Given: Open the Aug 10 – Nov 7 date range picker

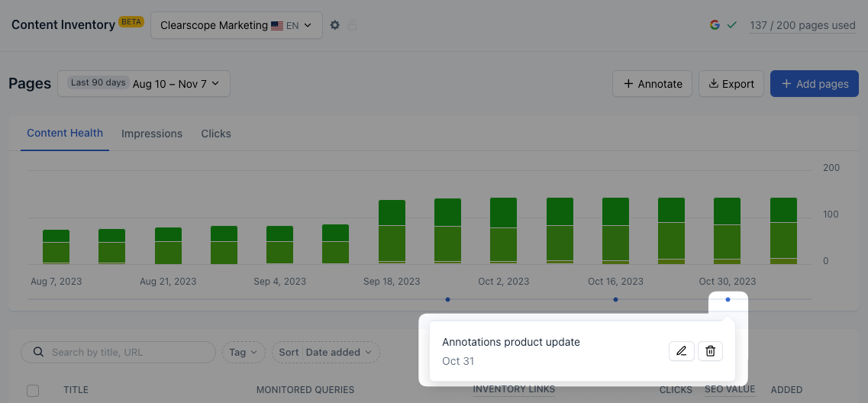Looking at the screenshot, I should click(144, 84).
